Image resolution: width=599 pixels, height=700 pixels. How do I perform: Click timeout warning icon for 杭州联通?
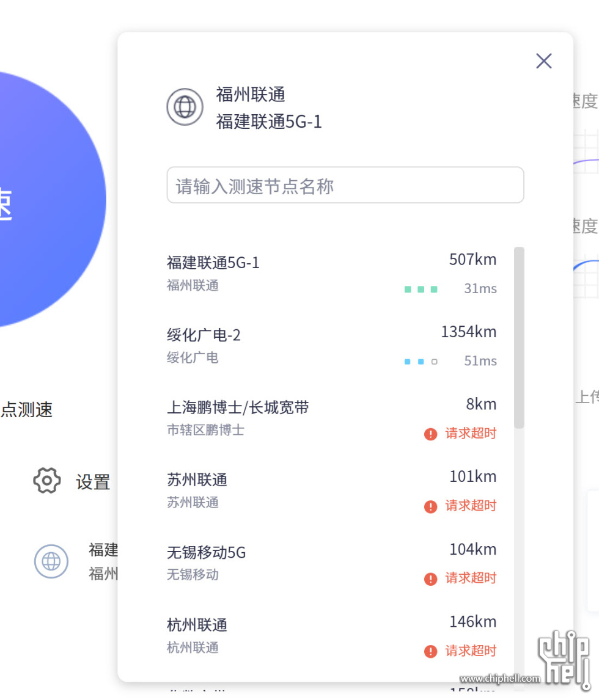[x=430, y=651]
